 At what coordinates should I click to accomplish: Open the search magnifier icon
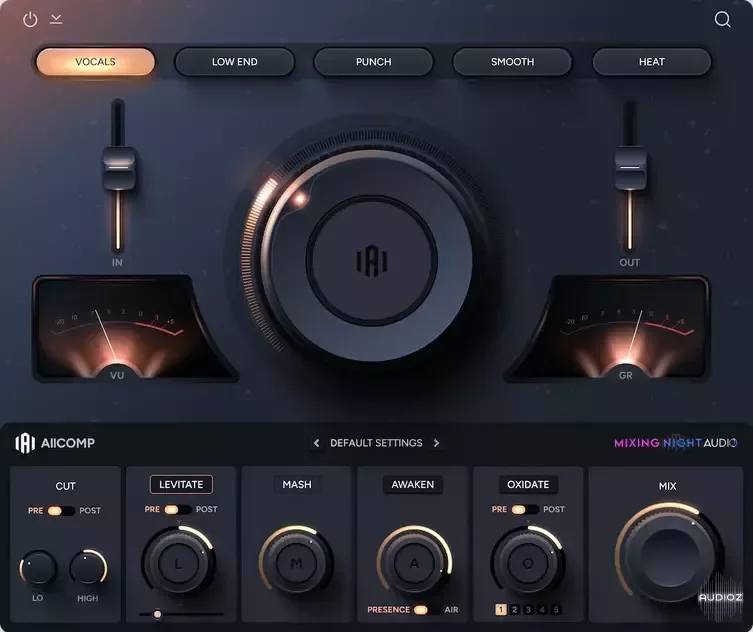[723, 19]
